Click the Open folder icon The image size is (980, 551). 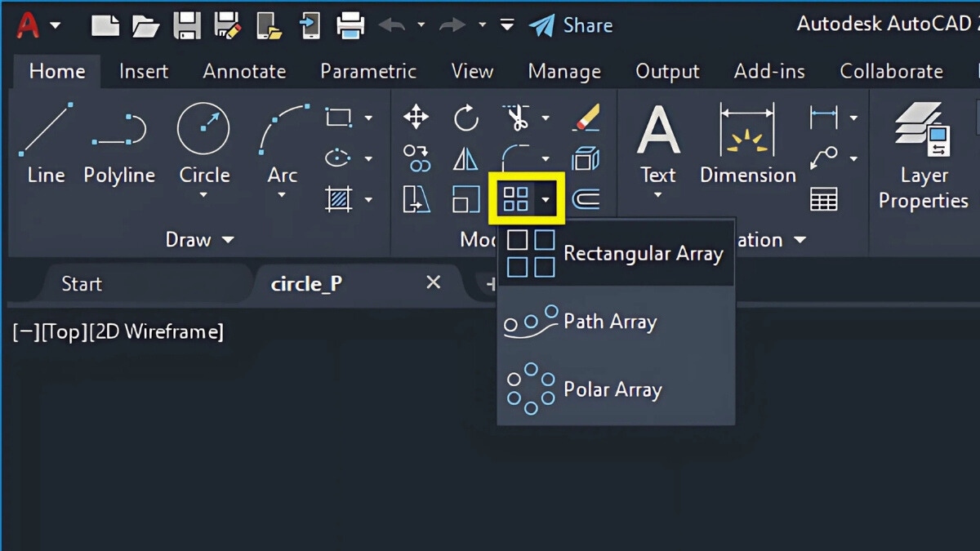pos(146,26)
